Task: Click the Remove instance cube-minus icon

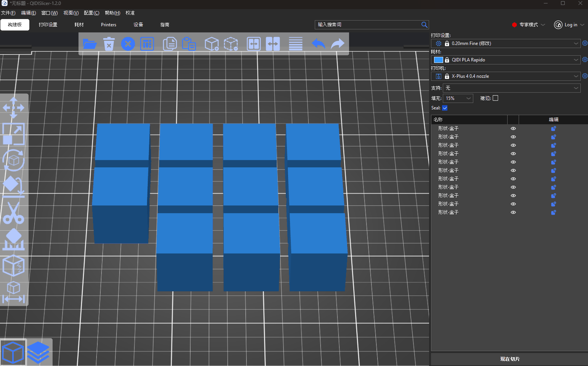Action: (231, 44)
